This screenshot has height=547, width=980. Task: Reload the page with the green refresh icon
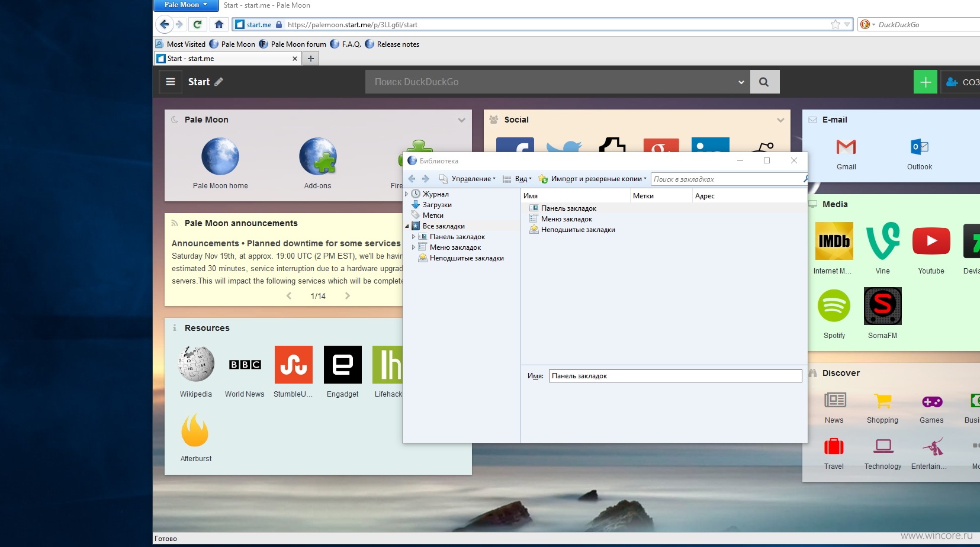point(198,24)
